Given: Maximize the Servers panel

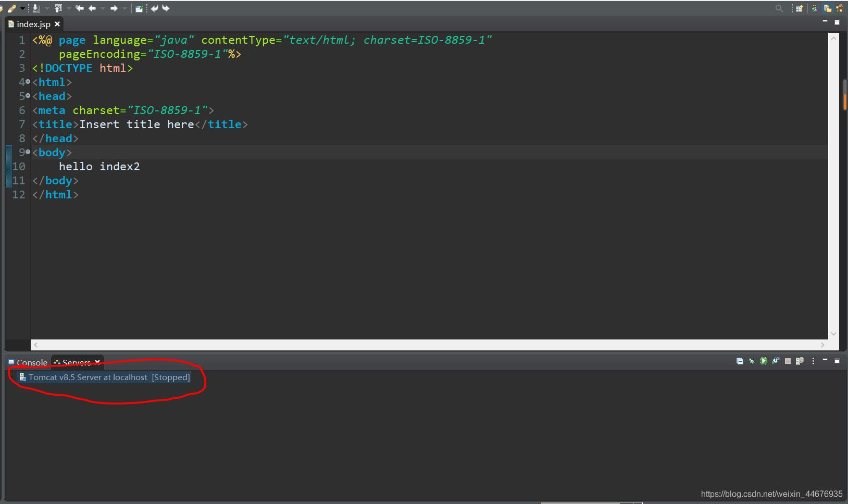Looking at the screenshot, I should click(837, 361).
